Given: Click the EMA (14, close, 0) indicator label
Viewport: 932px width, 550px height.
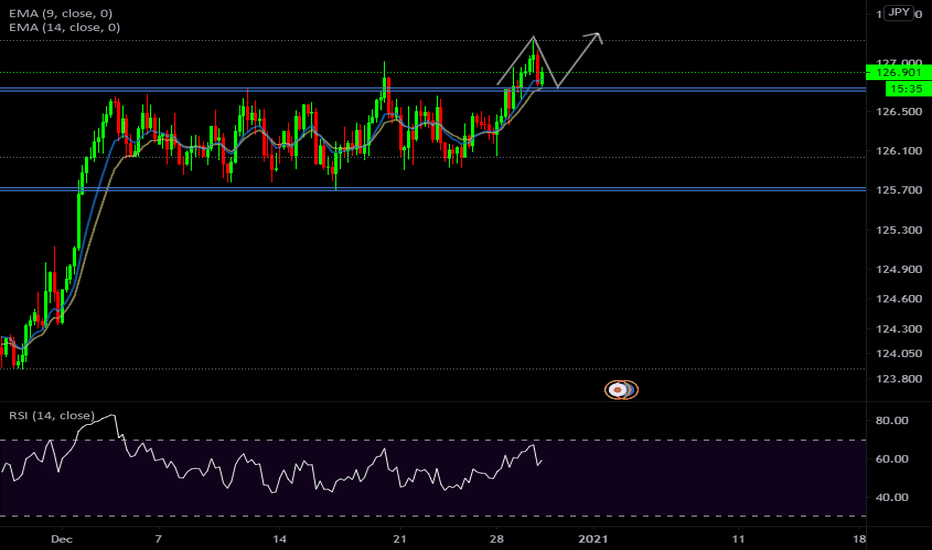Looking at the screenshot, I should pos(64,27).
